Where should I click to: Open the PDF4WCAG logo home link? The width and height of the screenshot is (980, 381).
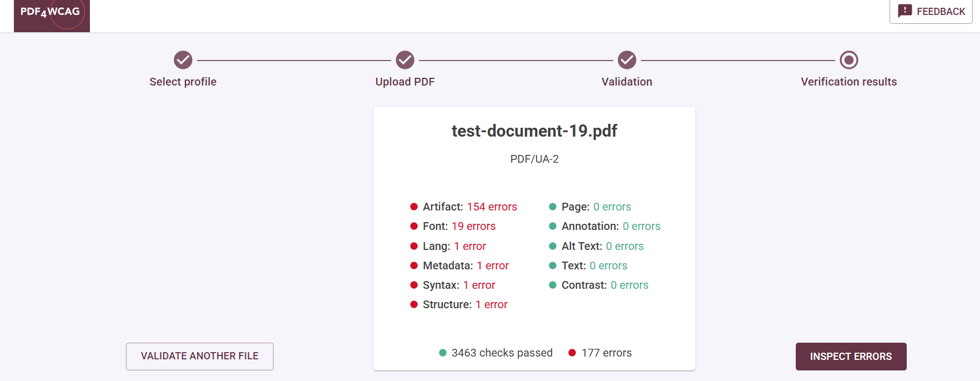point(52,16)
